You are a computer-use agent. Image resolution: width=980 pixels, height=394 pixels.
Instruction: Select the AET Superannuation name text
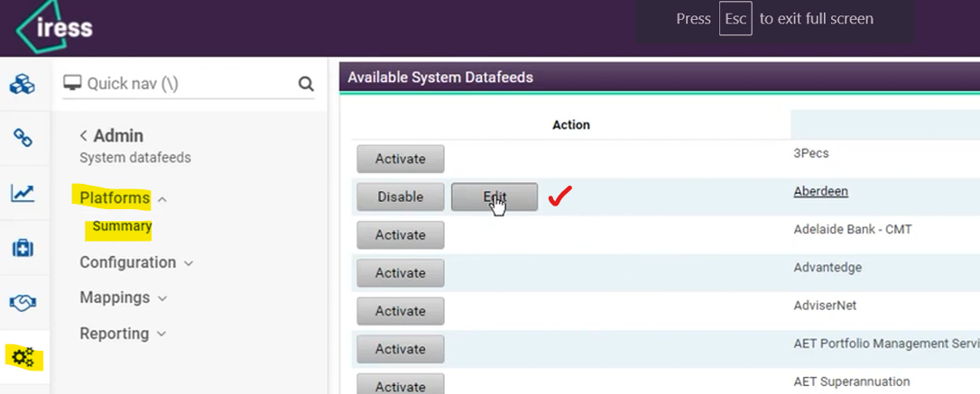click(852, 381)
